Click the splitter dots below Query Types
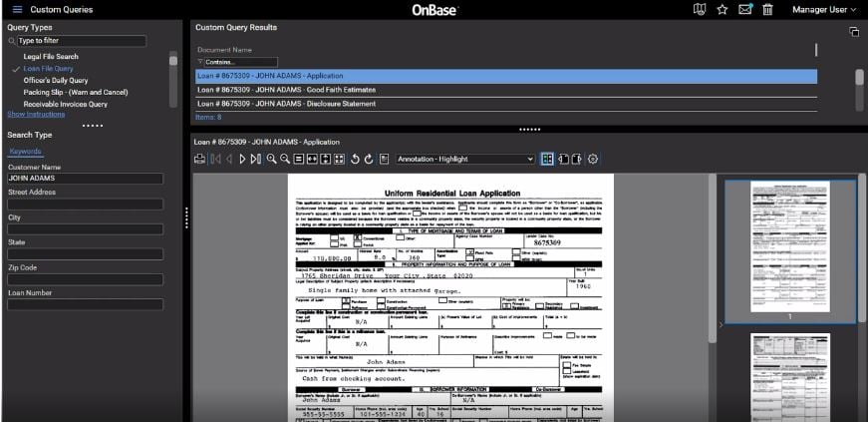The width and height of the screenshot is (868, 422). (x=93, y=126)
